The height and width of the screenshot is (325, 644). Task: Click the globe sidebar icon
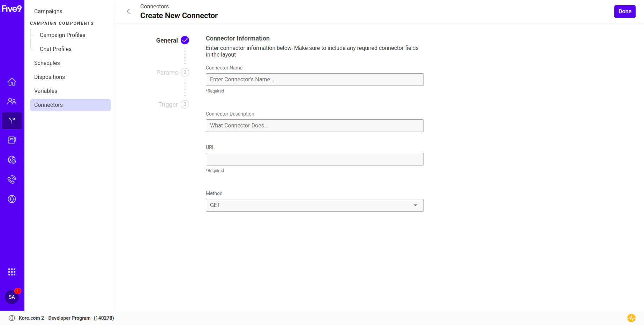point(12,199)
